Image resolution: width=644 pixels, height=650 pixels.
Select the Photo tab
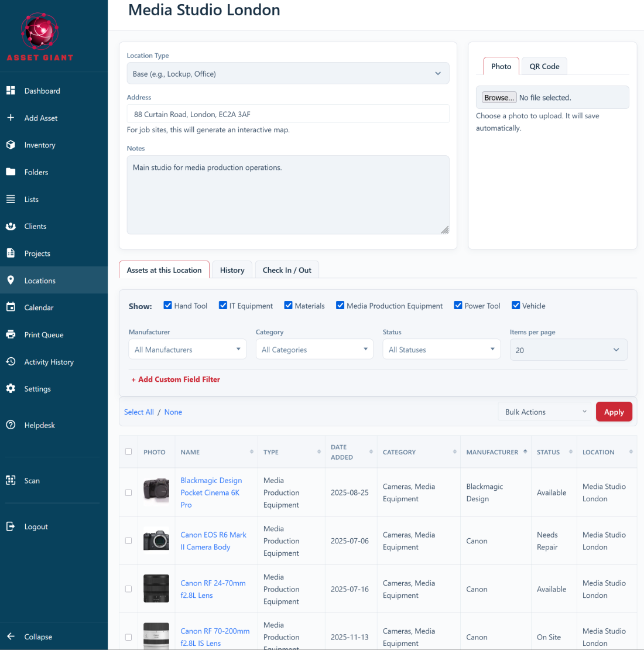[501, 66]
